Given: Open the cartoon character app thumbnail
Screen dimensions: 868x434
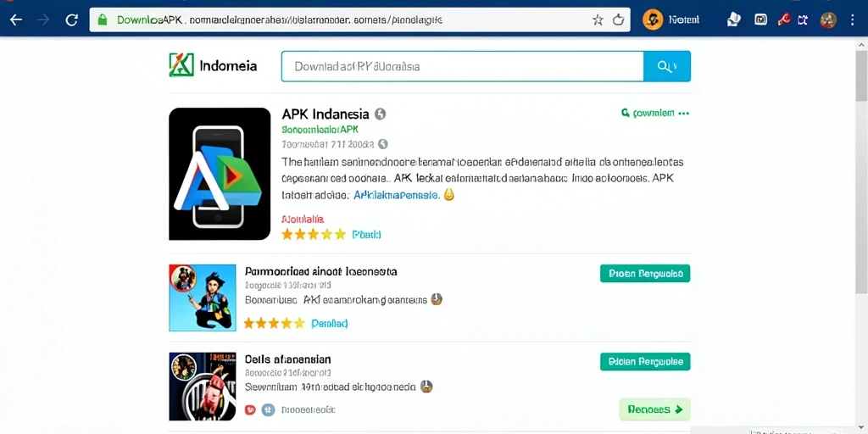Looking at the screenshot, I should point(203,298).
